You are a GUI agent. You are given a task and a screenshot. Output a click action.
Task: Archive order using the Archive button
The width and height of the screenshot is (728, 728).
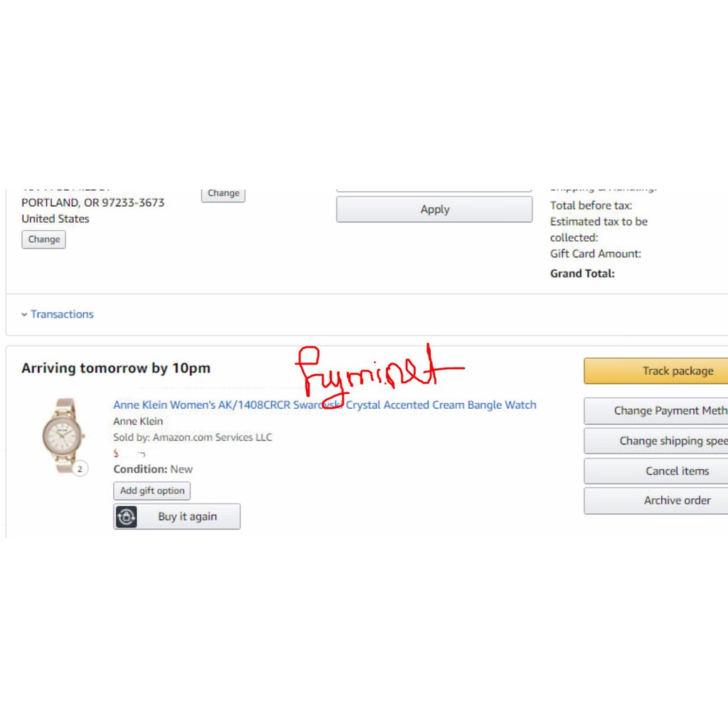click(655, 500)
